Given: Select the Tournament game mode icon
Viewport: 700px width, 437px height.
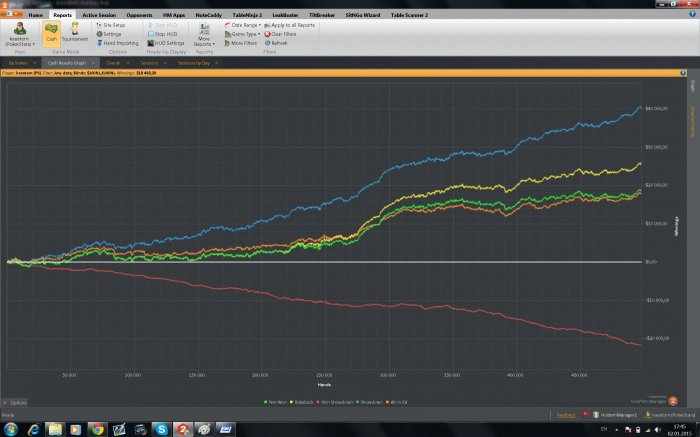Looking at the screenshot, I should [75, 33].
